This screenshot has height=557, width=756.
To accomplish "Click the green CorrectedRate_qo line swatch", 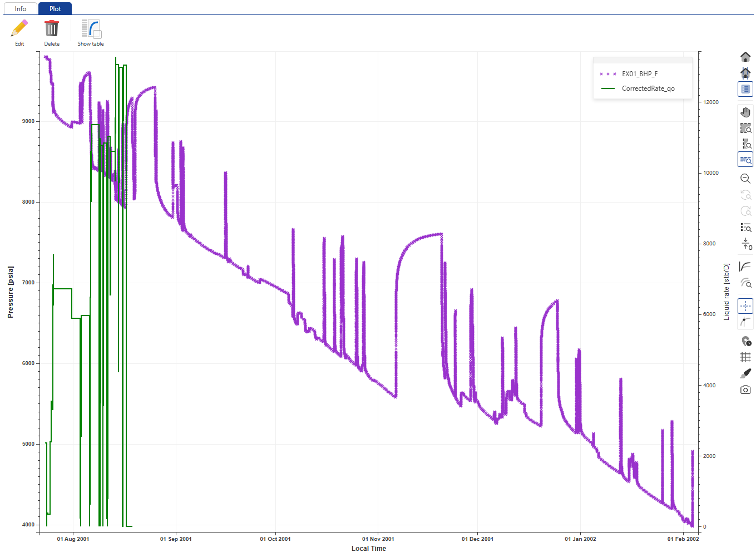I will point(607,88).
